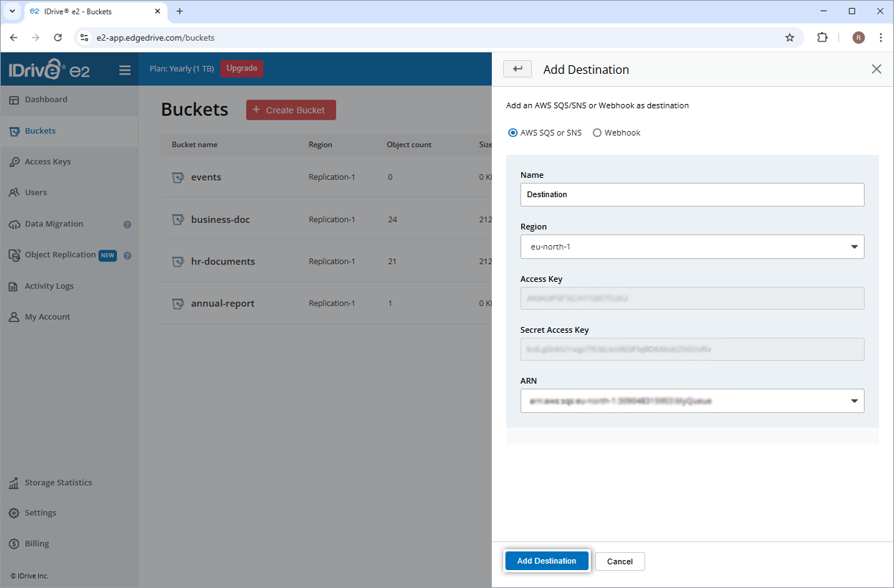Close the Add Destination panel
Image resolution: width=894 pixels, height=588 pixels.
tap(876, 69)
